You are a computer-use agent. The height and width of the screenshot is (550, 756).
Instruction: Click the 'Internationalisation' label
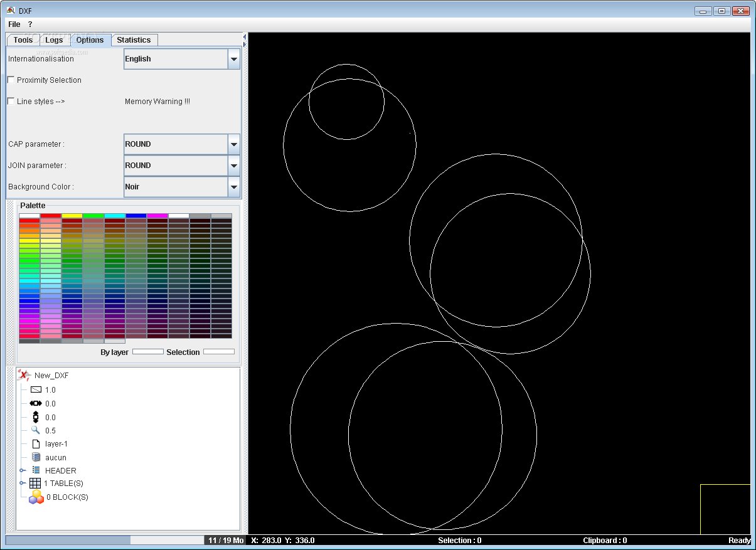coord(41,59)
